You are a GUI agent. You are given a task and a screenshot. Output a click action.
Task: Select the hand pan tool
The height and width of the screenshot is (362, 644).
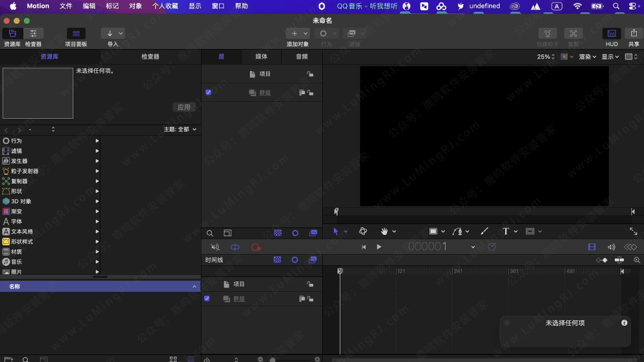click(x=385, y=231)
